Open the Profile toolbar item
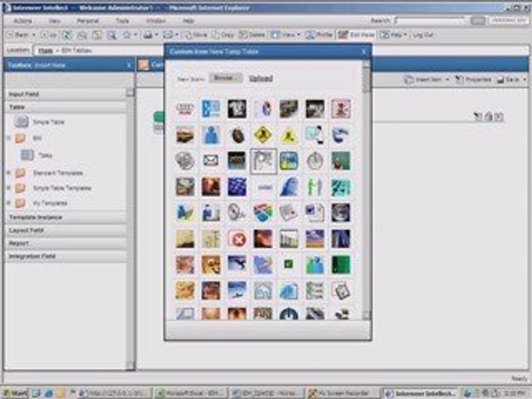 tap(319, 34)
